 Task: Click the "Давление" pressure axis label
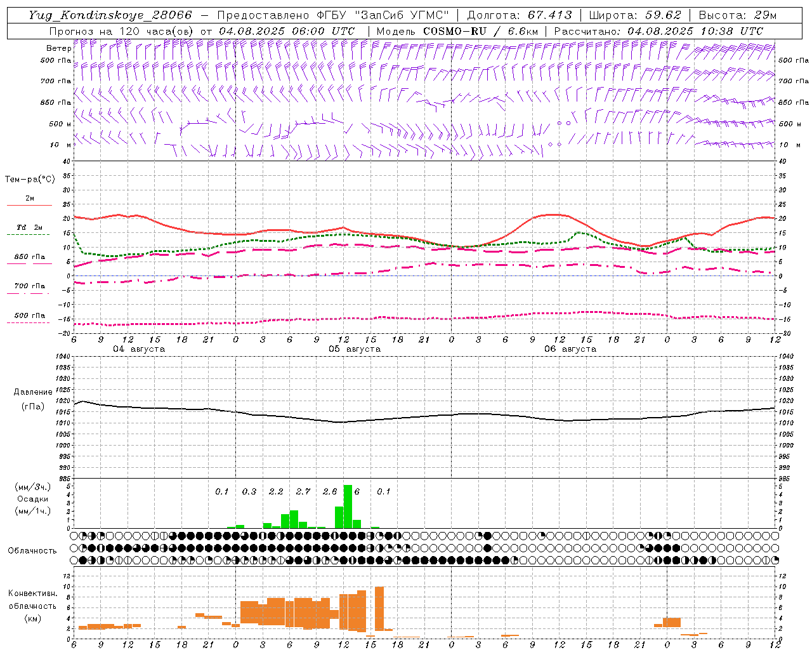point(33,392)
